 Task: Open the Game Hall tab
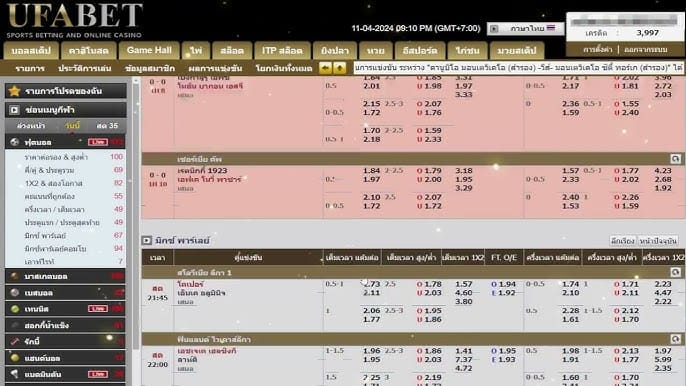click(149, 50)
